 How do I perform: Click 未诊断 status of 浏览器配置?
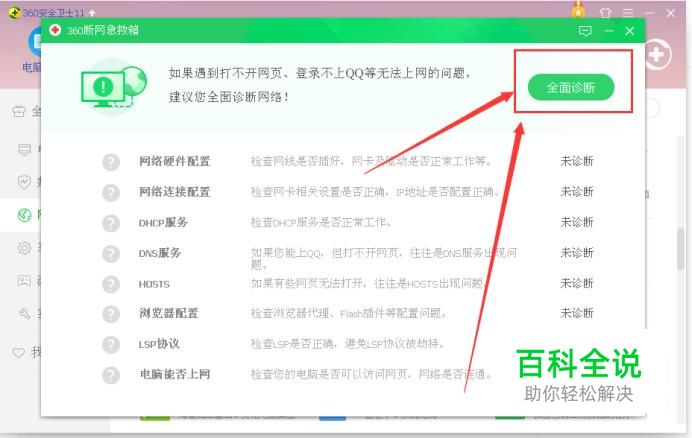[577, 313]
